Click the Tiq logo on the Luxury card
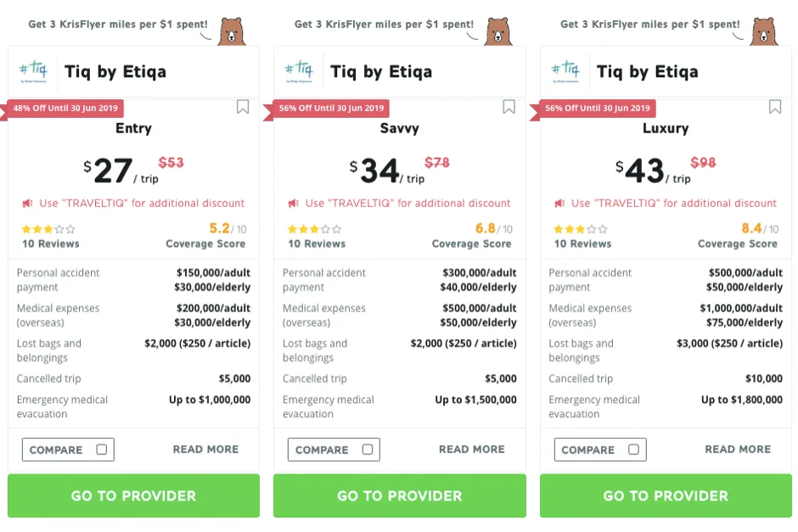 pos(567,70)
